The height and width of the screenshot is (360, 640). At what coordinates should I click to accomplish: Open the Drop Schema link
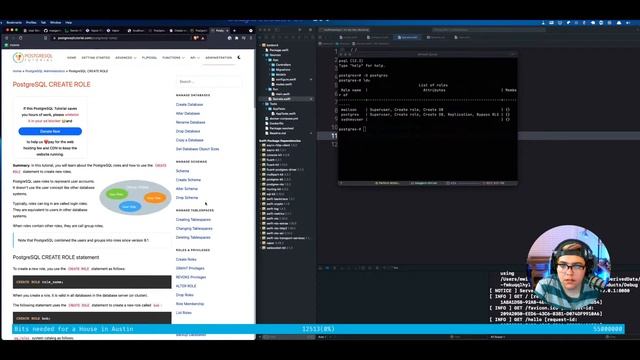187,198
